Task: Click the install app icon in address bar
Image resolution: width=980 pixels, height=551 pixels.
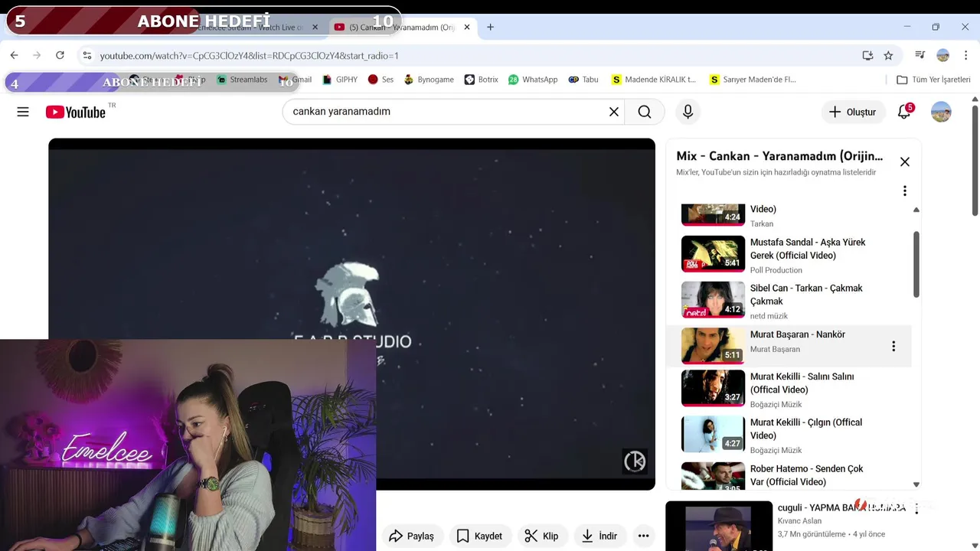Action: coord(867,55)
